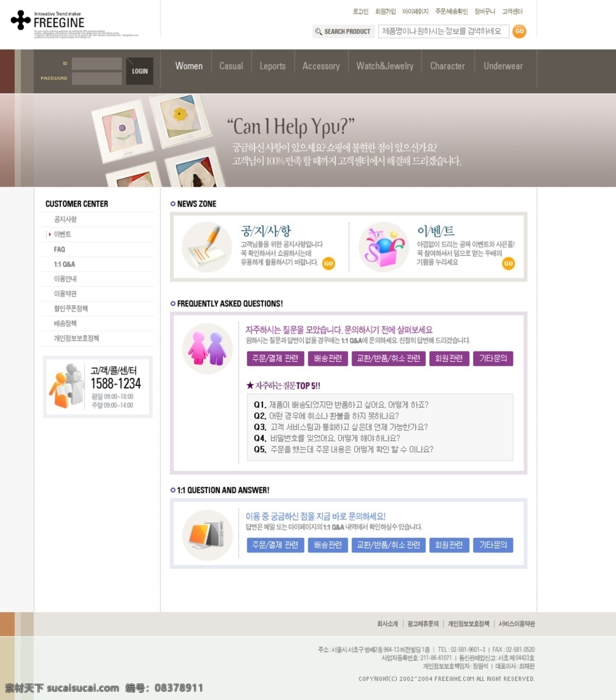
Task: Open the Leports menu
Action: pos(273,66)
